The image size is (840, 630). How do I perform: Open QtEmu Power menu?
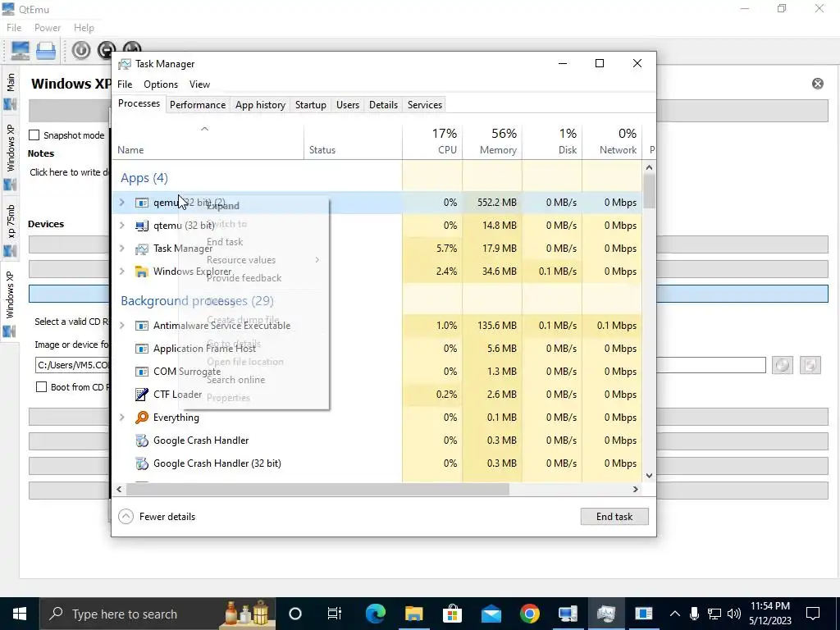click(x=47, y=27)
